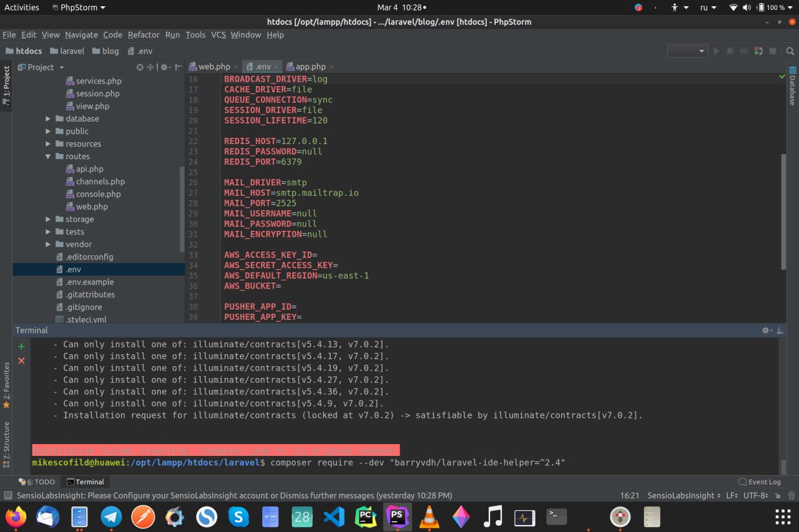Click the Stop square toolbar icon
Viewport: 799px width, 532px height.
coord(772,51)
